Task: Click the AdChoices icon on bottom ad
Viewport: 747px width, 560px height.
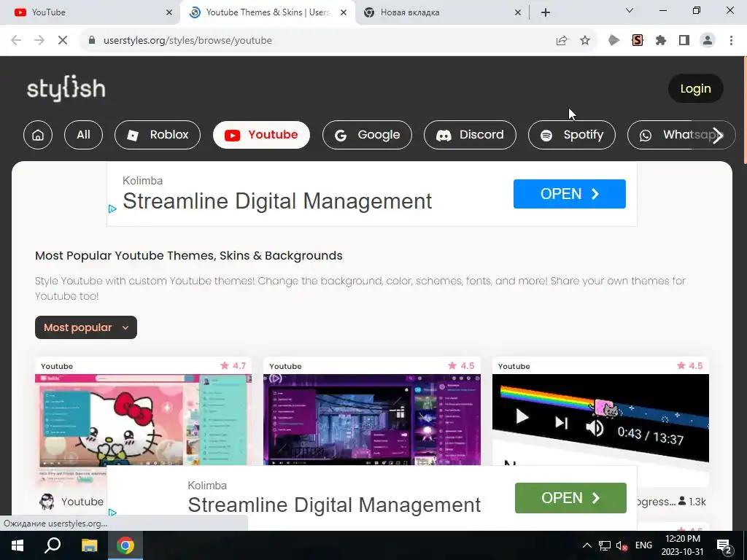Action: (112, 513)
